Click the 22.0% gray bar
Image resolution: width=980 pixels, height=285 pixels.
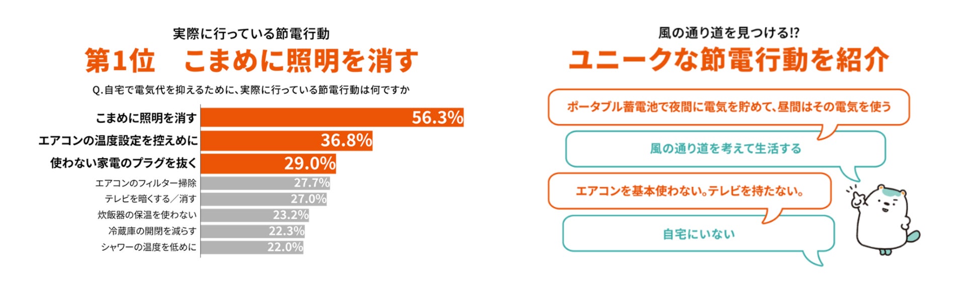(x=252, y=247)
